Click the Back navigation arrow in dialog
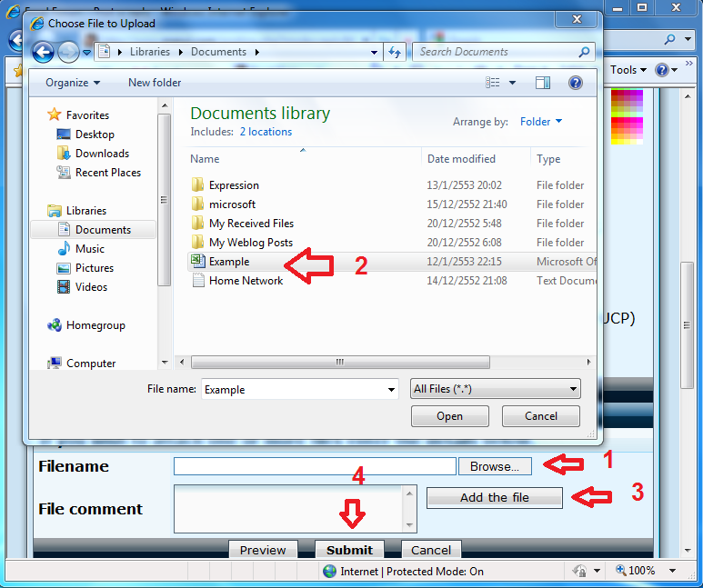Screen dimensions: 703x588 point(43,53)
